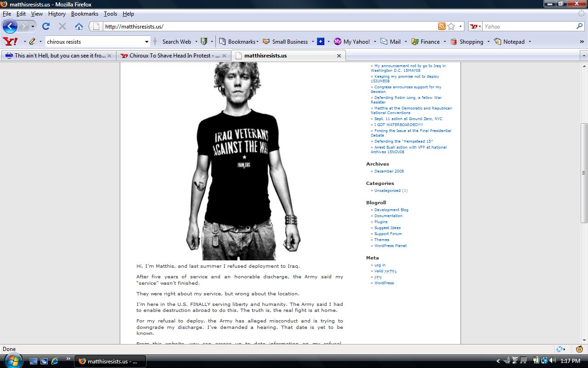The image size is (588, 368).
Task: Open Windows Start menu orb
Action: (x=12, y=360)
